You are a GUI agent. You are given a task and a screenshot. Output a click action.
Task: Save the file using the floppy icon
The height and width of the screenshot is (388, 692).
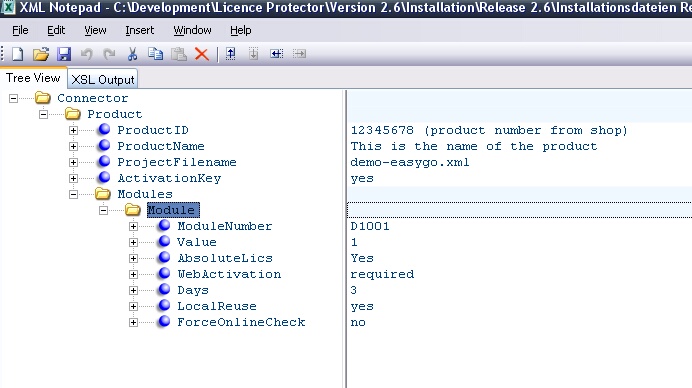[64, 54]
